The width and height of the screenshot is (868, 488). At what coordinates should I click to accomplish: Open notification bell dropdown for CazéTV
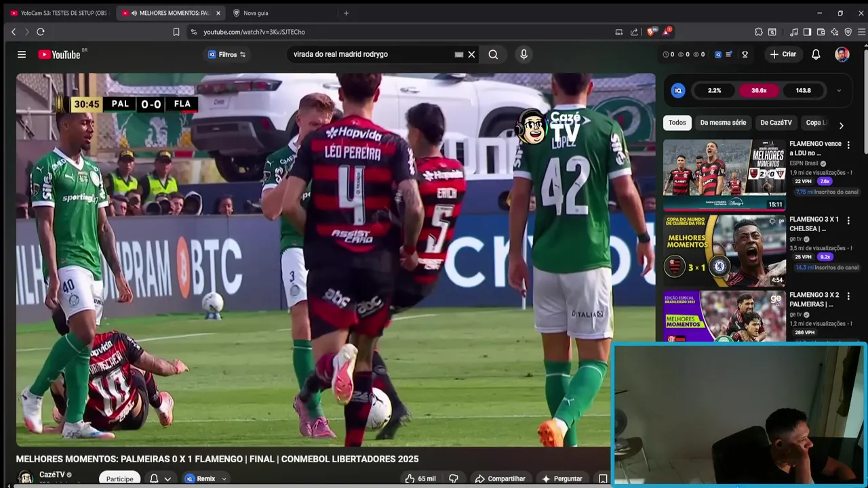click(x=161, y=479)
